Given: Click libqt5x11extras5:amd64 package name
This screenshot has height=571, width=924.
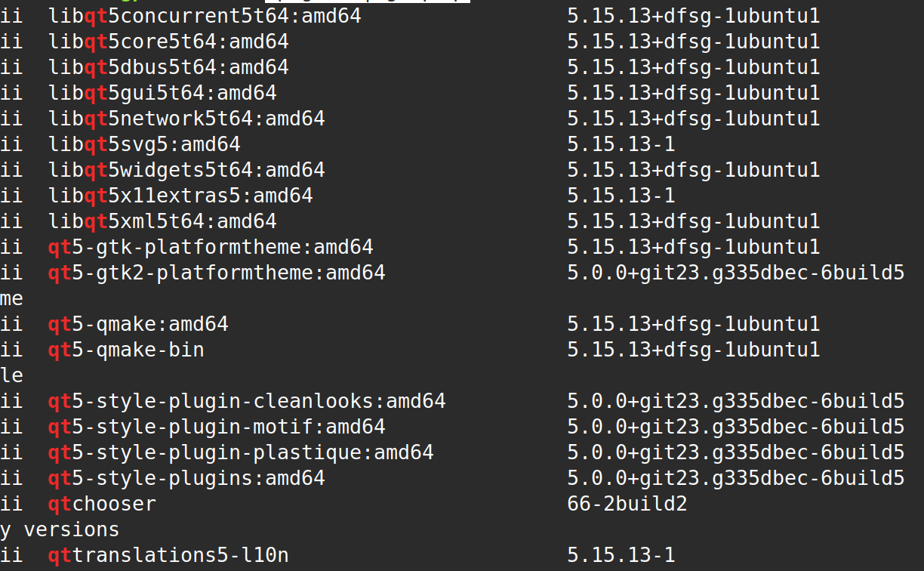Looking at the screenshot, I should (180, 196).
